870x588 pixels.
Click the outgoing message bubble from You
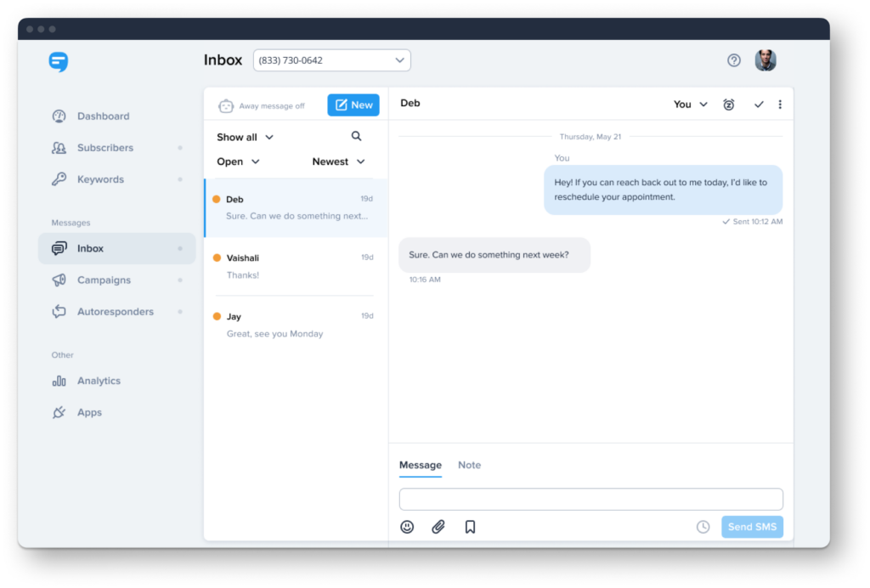point(663,189)
